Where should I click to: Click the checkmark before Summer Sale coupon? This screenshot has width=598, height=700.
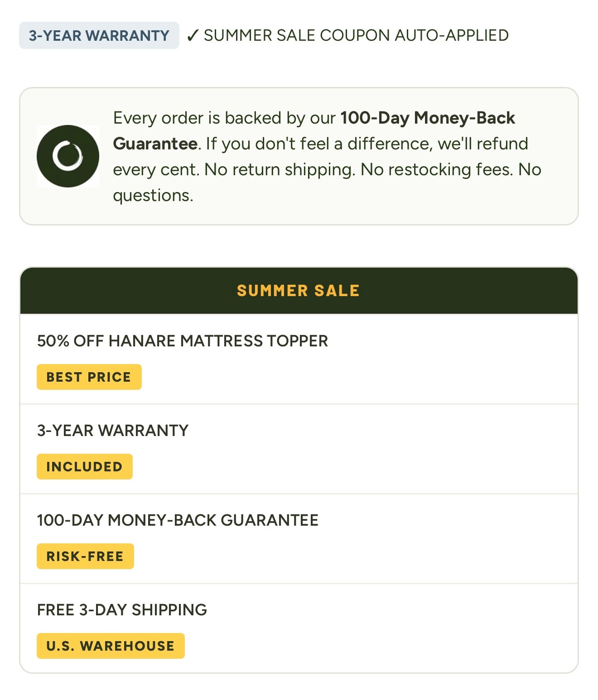pyautogui.click(x=193, y=35)
